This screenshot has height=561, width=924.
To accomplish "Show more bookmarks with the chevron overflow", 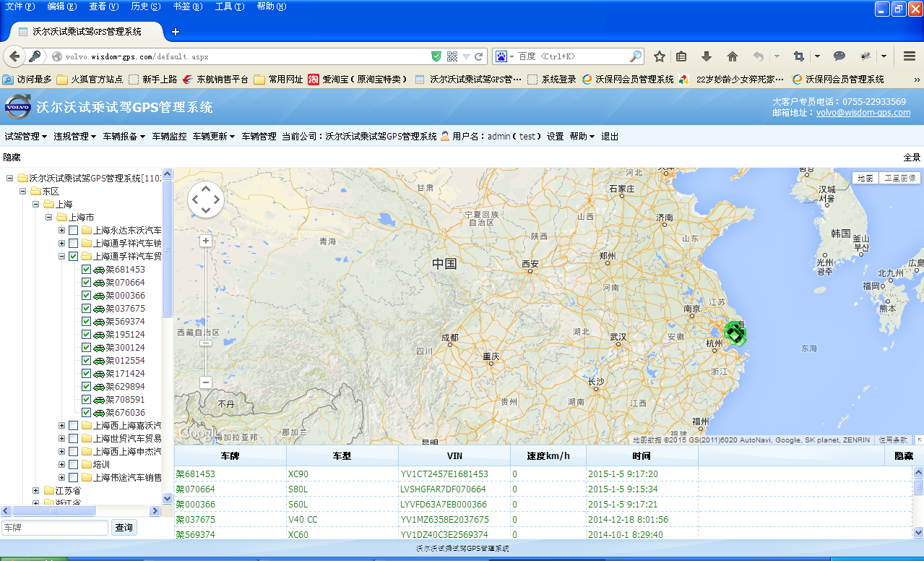I will 917,80.
